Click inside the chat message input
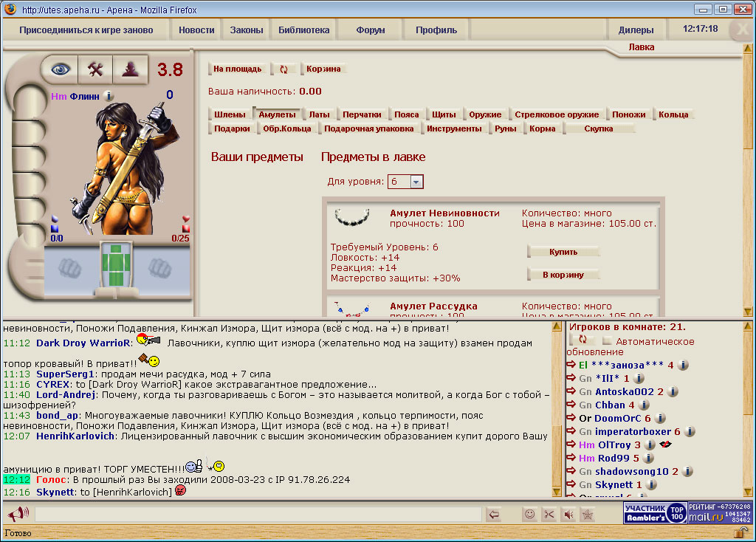 (258, 515)
